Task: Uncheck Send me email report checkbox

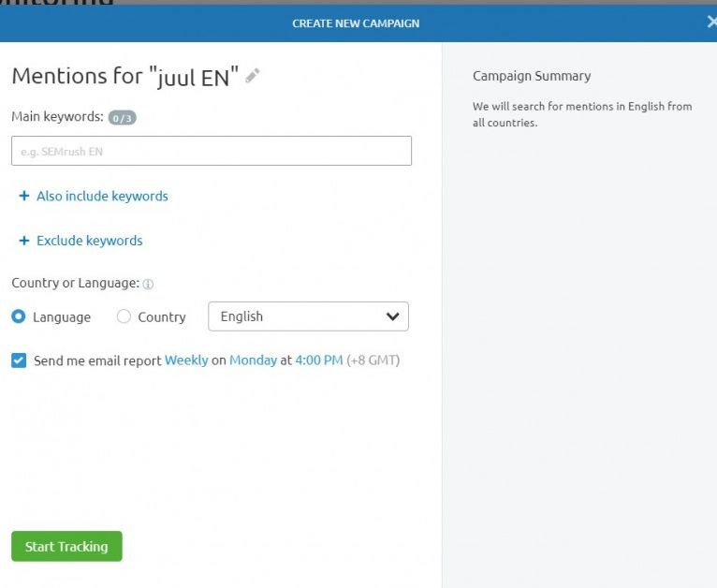Action: pos(19,360)
